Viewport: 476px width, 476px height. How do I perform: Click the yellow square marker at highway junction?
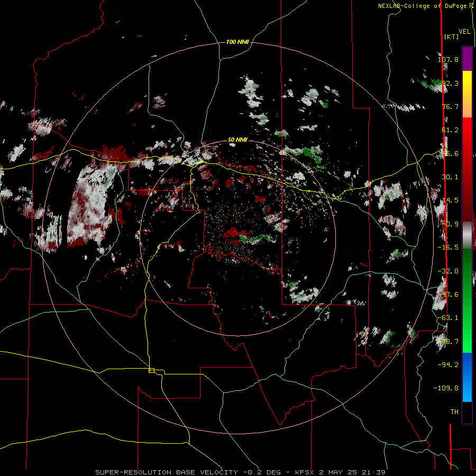pyautogui.click(x=151, y=370)
